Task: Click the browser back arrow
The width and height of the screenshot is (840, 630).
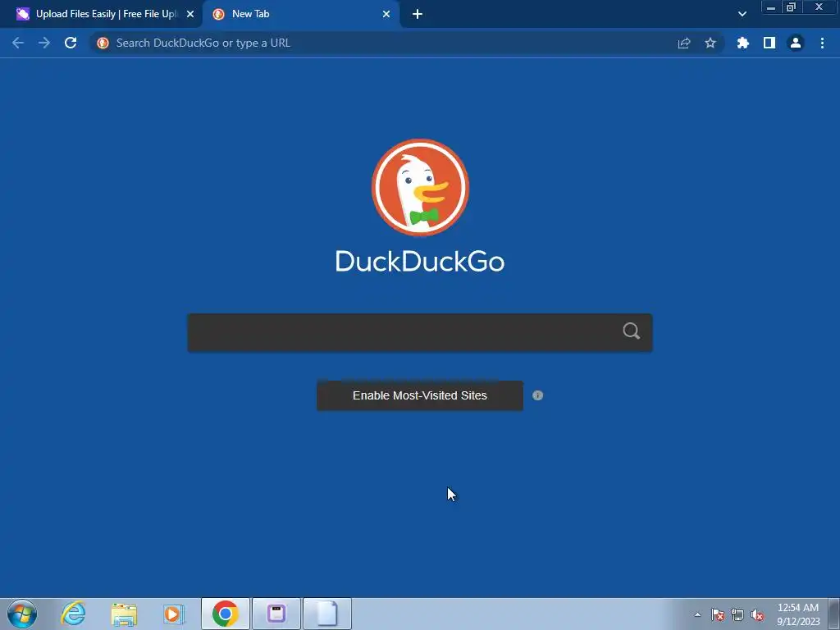Action: coord(18,43)
